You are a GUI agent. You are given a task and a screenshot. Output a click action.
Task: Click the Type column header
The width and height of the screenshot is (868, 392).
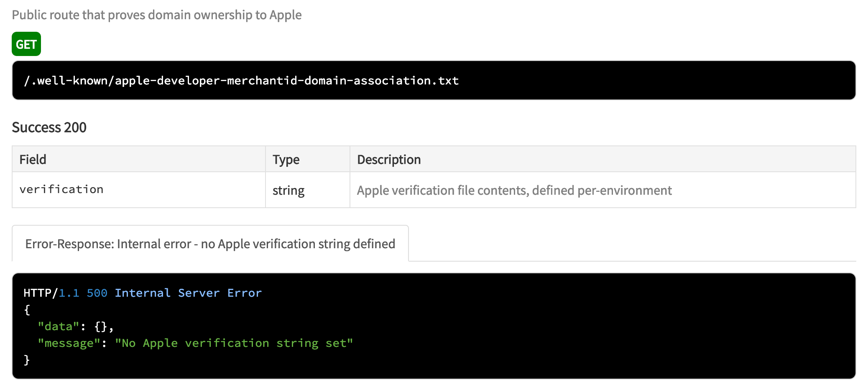point(286,160)
